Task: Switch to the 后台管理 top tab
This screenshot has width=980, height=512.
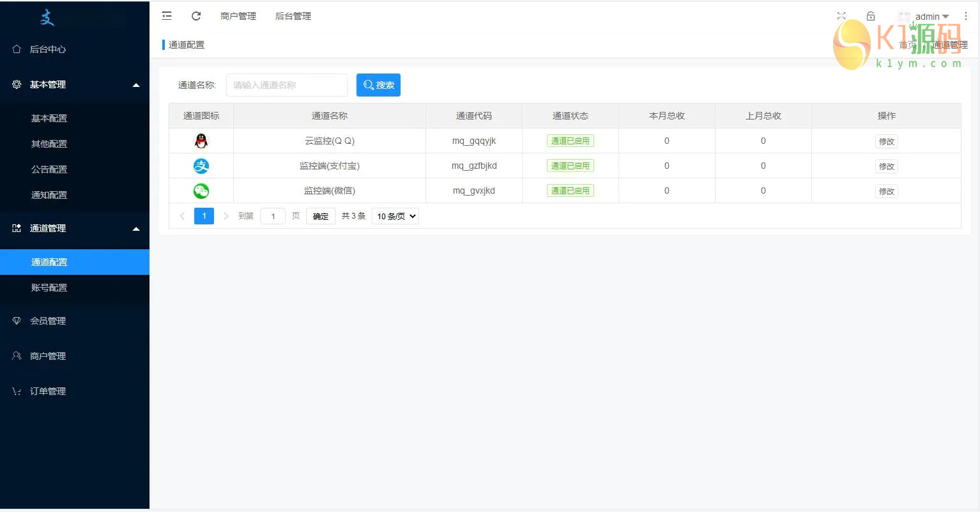Action: 293,16
